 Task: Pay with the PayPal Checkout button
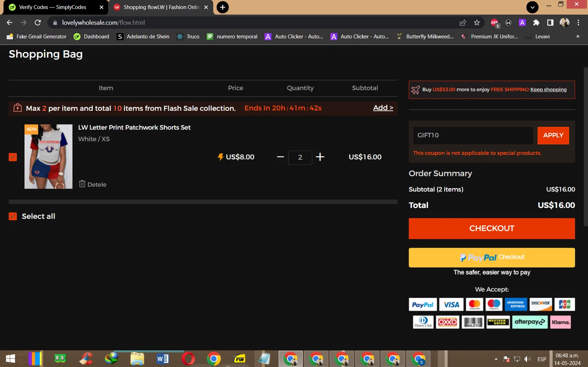point(492,257)
